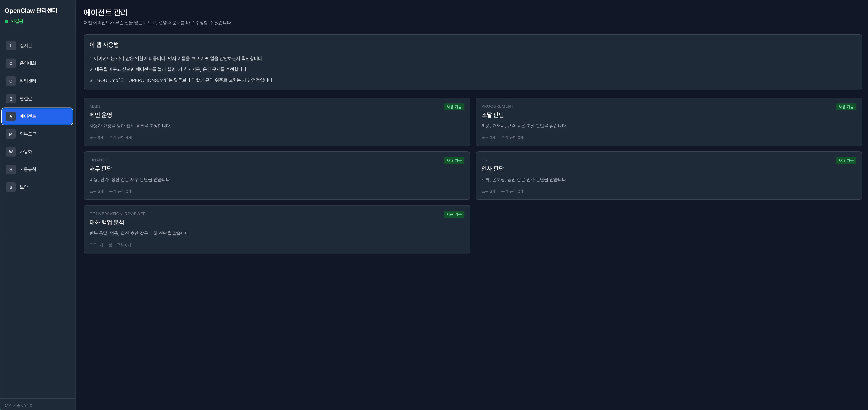Click the C icon for 운영대화
Viewport: 868px width, 410px height.
pyautogui.click(x=11, y=63)
